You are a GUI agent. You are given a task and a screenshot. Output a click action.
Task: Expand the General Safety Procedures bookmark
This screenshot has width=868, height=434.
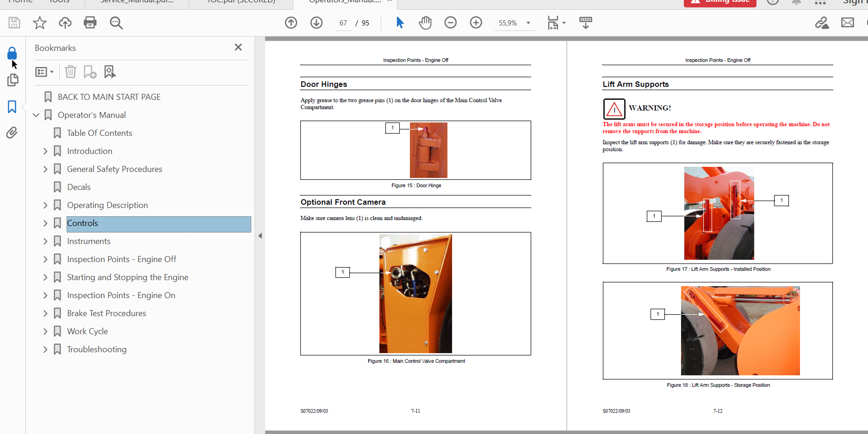point(45,169)
